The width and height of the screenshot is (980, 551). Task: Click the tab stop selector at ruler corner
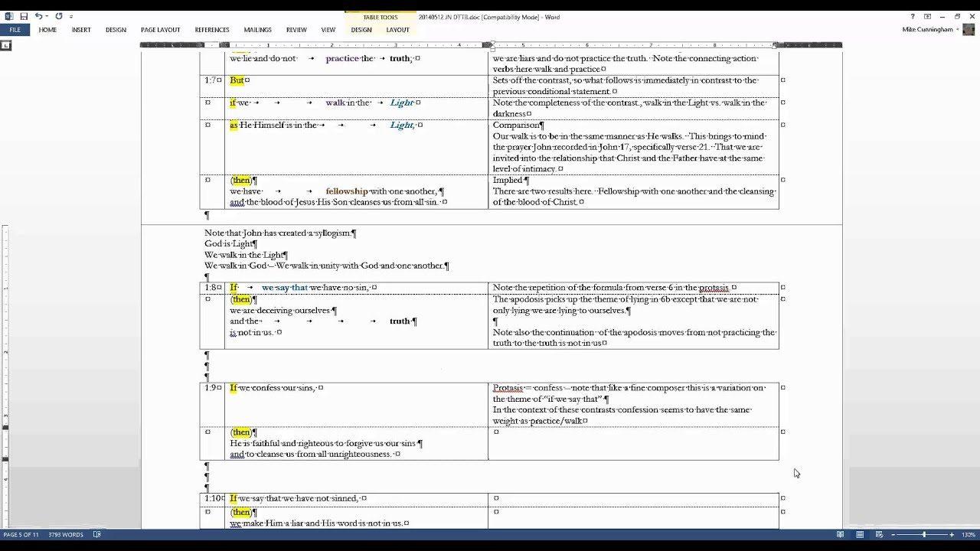point(6,45)
